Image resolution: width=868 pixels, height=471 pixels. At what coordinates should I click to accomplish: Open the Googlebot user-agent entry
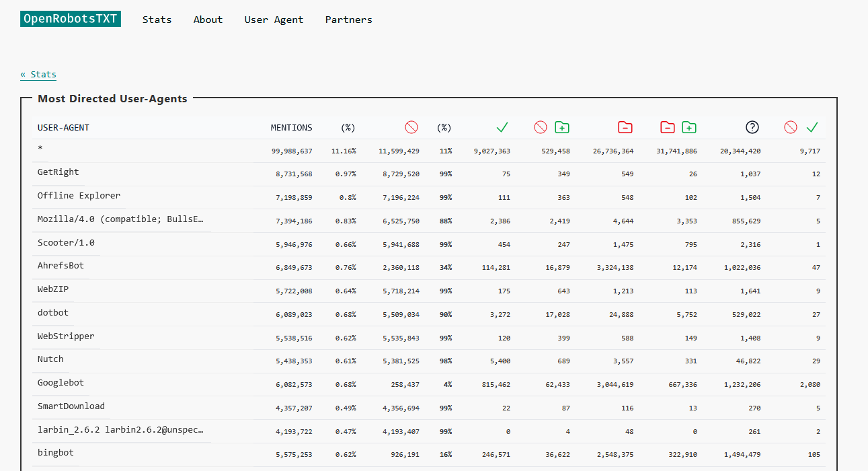click(61, 383)
